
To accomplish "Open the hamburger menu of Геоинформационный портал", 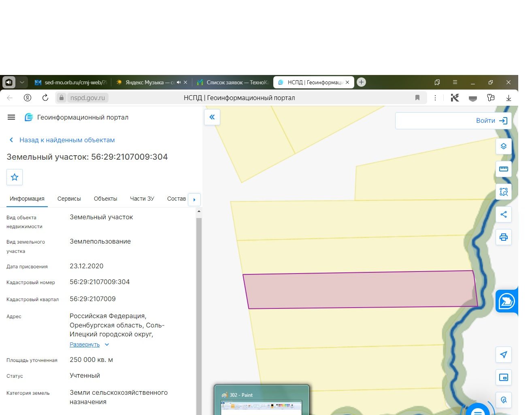I will 11,117.
